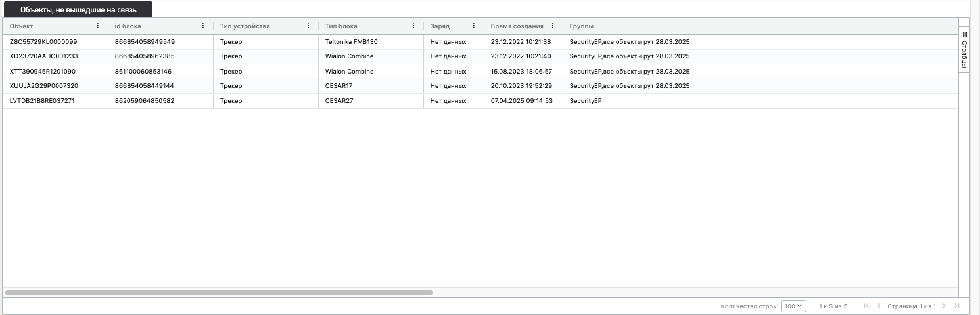The width and height of the screenshot is (980, 315).
Task: Select object XD23720AAHC001233
Action: (x=44, y=56)
